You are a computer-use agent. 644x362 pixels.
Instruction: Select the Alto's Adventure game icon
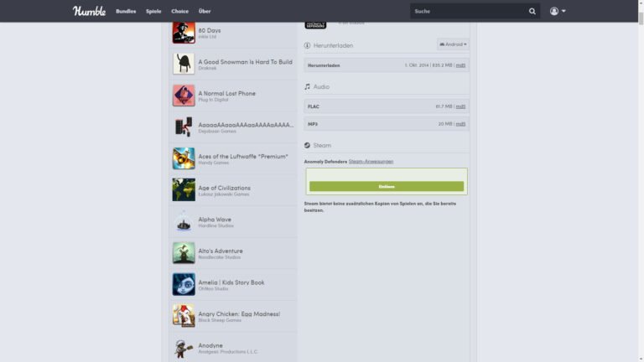click(184, 253)
